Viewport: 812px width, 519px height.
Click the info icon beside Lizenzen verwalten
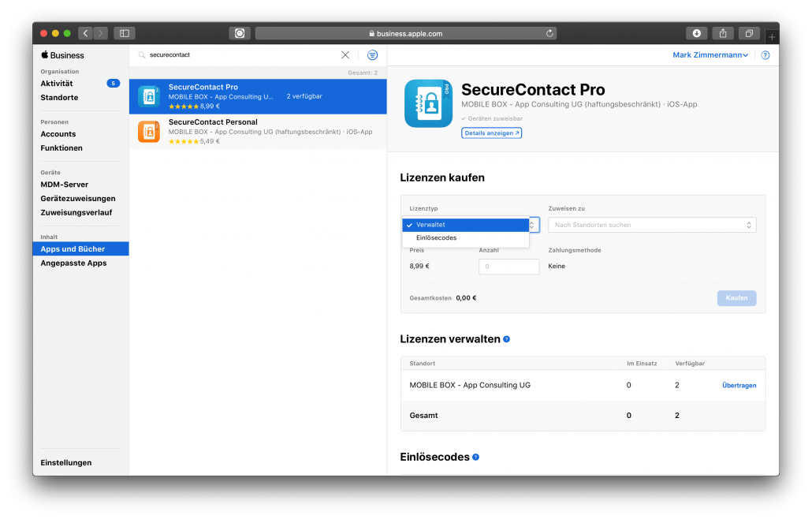pos(506,339)
